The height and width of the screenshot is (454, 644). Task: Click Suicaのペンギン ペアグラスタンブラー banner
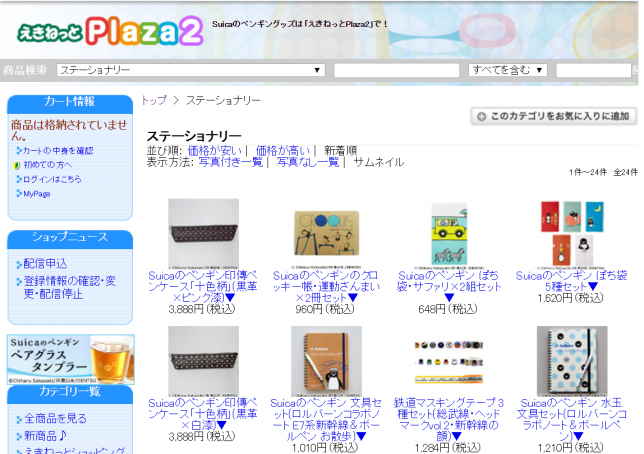(71, 360)
